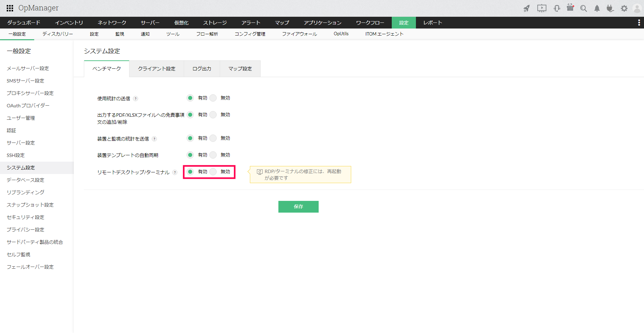The image size is (644, 333).
Task: Select 無効 for 使用統計の送信
Action: [213, 98]
